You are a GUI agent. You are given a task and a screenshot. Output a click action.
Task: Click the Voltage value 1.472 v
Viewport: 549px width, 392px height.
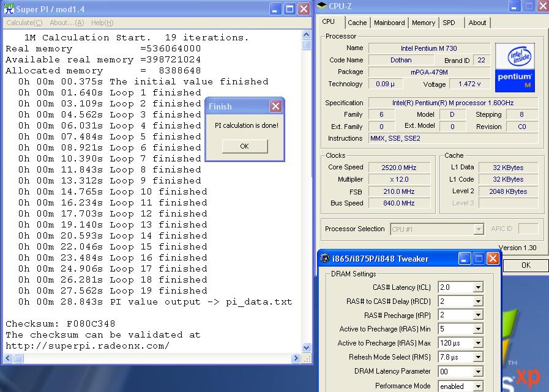coord(469,84)
